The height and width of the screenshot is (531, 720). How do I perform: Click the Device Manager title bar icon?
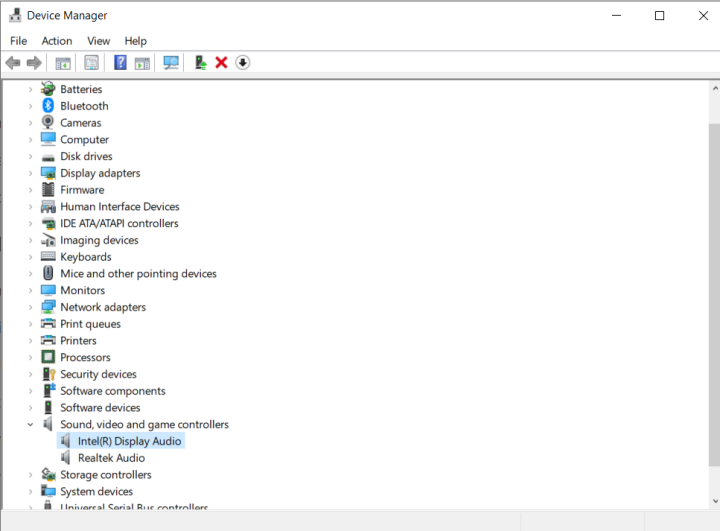15,15
